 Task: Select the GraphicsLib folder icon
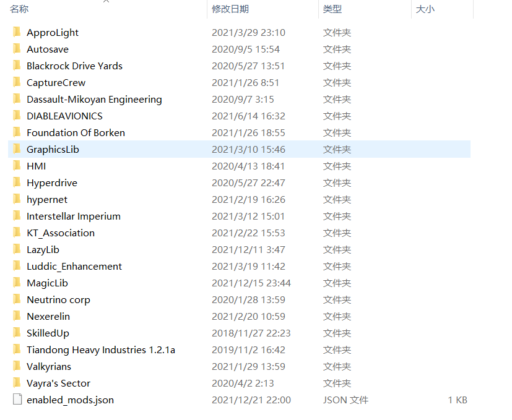(x=17, y=149)
